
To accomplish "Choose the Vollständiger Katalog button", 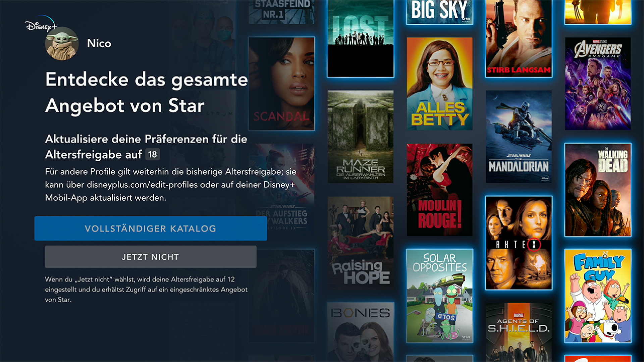I will tap(151, 228).
